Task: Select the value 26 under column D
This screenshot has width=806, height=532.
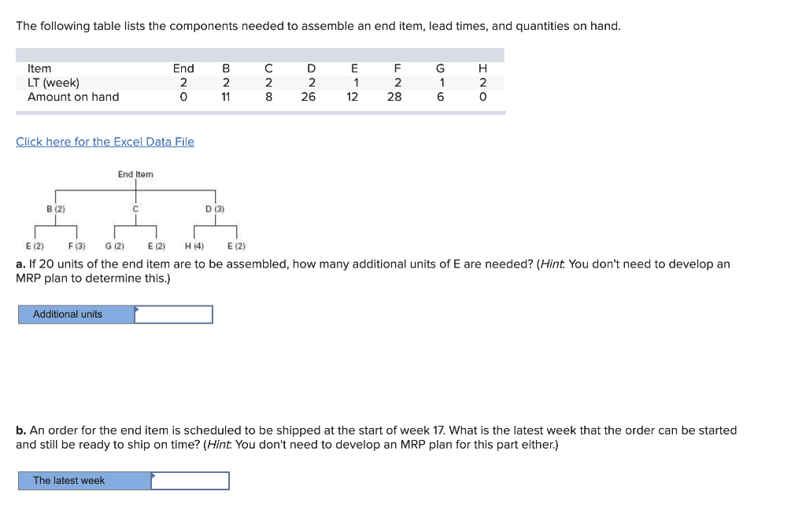Action: click(x=309, y=97)
